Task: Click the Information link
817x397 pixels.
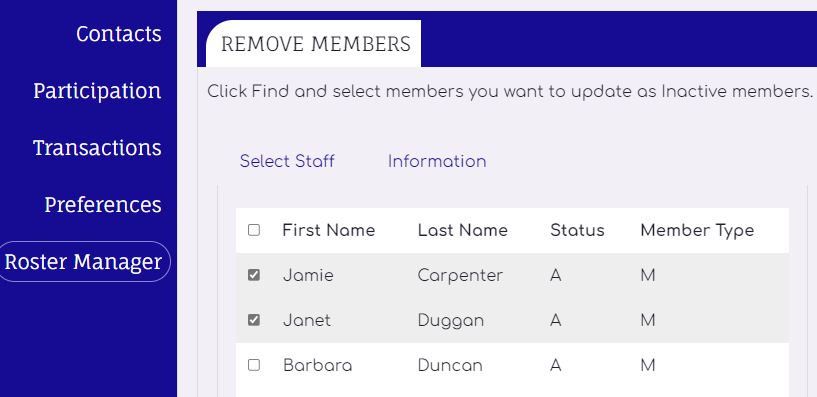Action: [x=437, y=162]
